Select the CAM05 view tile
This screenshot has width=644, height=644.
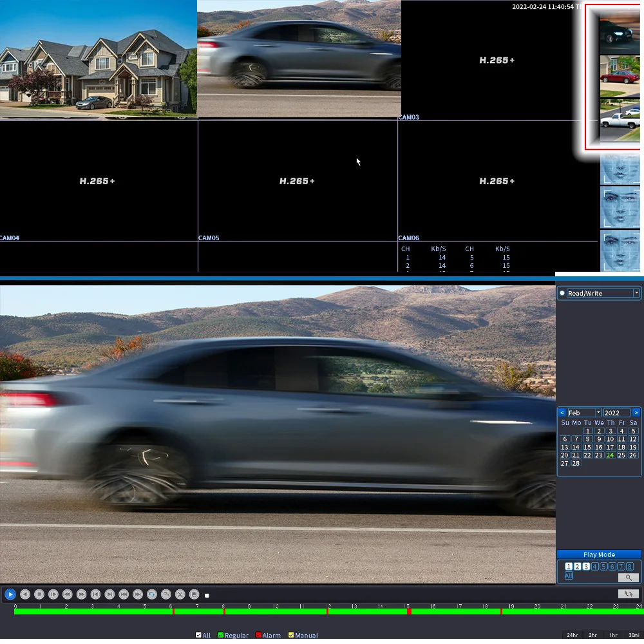click(x=298, y=181)
